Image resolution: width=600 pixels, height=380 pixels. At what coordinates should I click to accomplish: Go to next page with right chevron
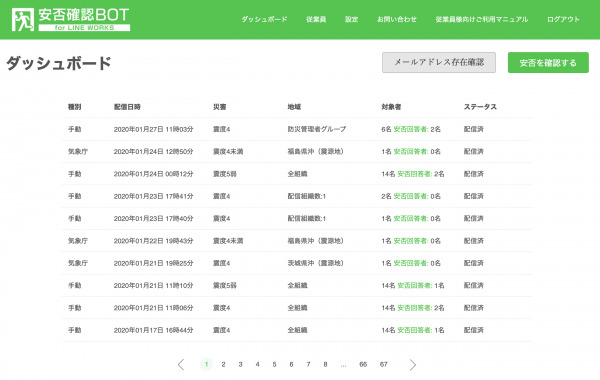(x=412, y=365)
